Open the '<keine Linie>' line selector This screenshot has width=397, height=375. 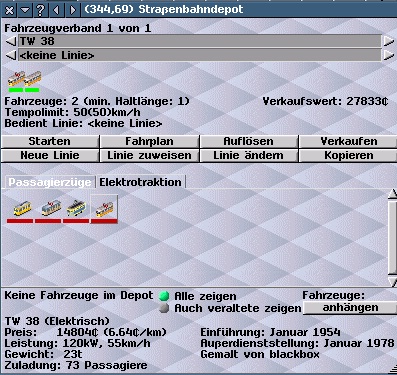click(x=200, y=55)
